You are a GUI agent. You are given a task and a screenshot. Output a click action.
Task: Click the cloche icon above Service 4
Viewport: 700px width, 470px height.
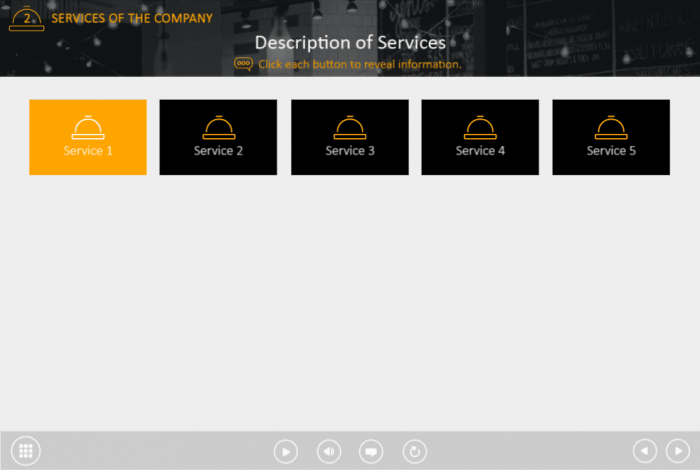pos(480,127)
